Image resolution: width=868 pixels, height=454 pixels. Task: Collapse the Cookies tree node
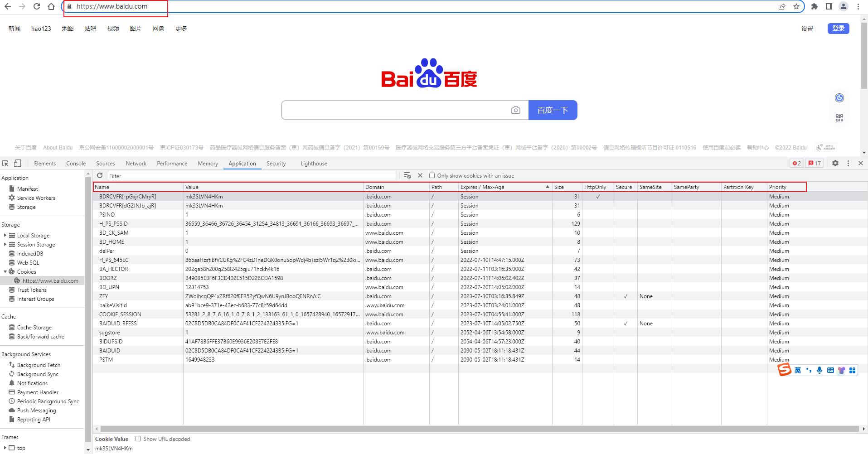pyautogui.click(x=5, y=272)
